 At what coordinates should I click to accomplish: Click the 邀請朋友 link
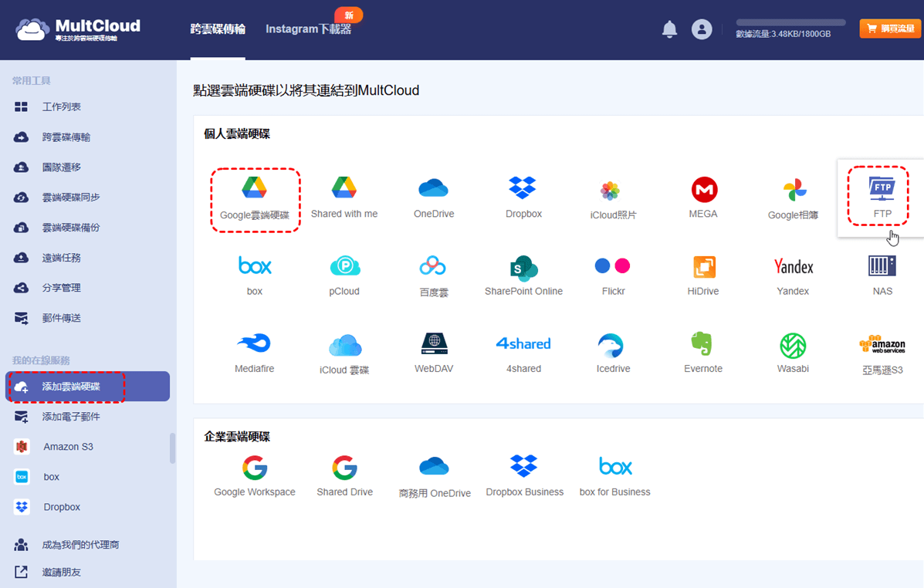[61, 572]
